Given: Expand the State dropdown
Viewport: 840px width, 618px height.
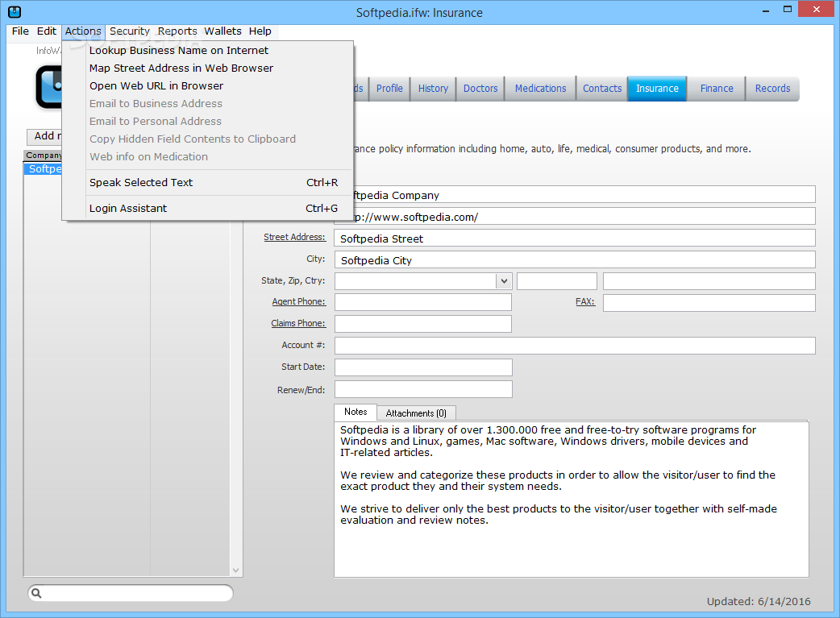Looking at the screenshot, I should 504,281.
